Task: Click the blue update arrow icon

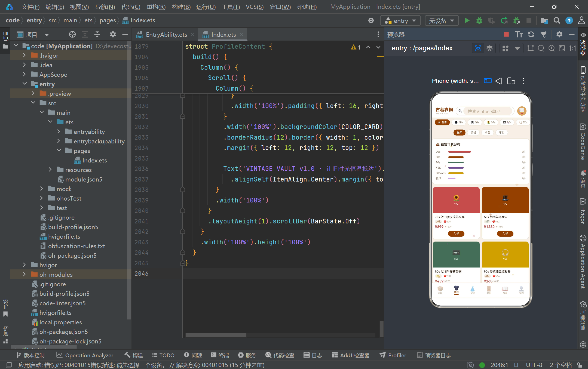Action: pyautogui.click(x=569, y=20)
